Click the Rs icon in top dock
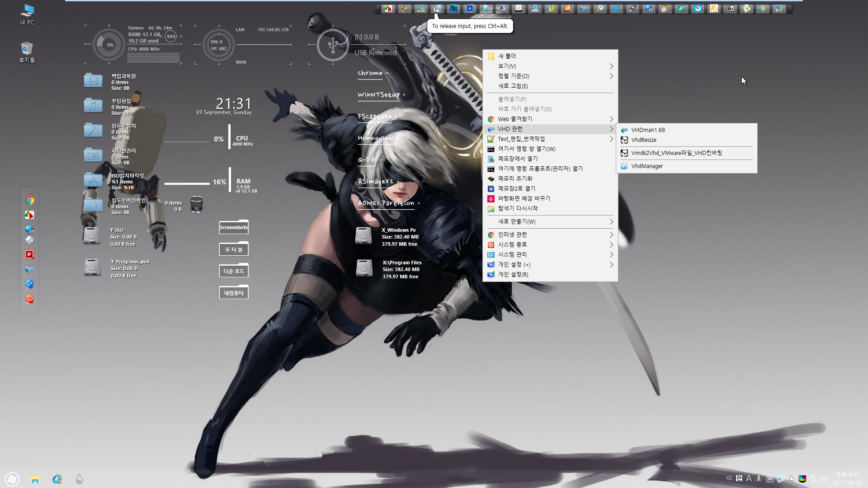The image size is (868, 488). (x=714, y=9)
